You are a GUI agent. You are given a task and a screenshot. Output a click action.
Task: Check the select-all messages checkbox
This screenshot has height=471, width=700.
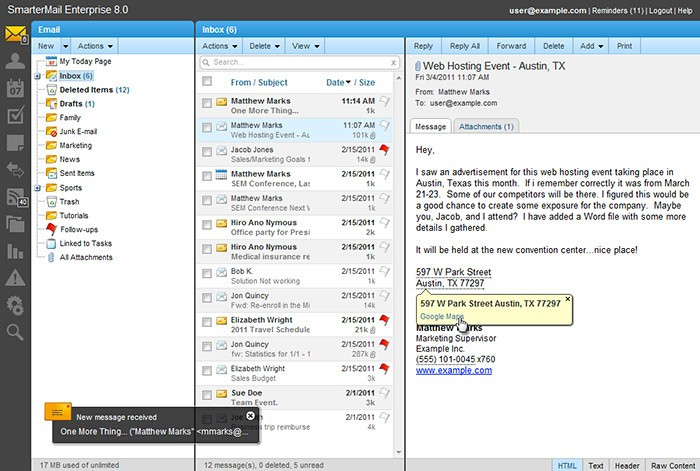207,81
